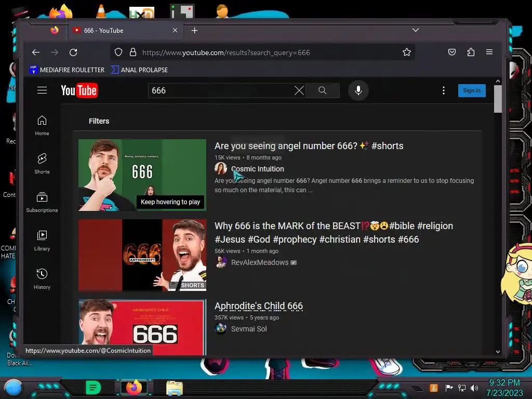Open the Pocket save icon
Viewport: 532px width, 399px height.
(x=451, y=52)
